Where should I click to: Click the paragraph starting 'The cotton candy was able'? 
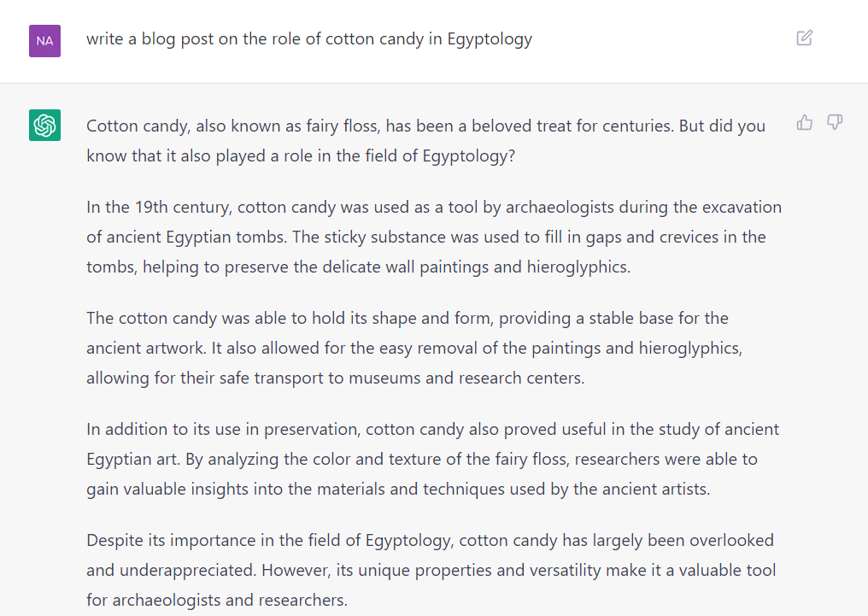[414, 348]
